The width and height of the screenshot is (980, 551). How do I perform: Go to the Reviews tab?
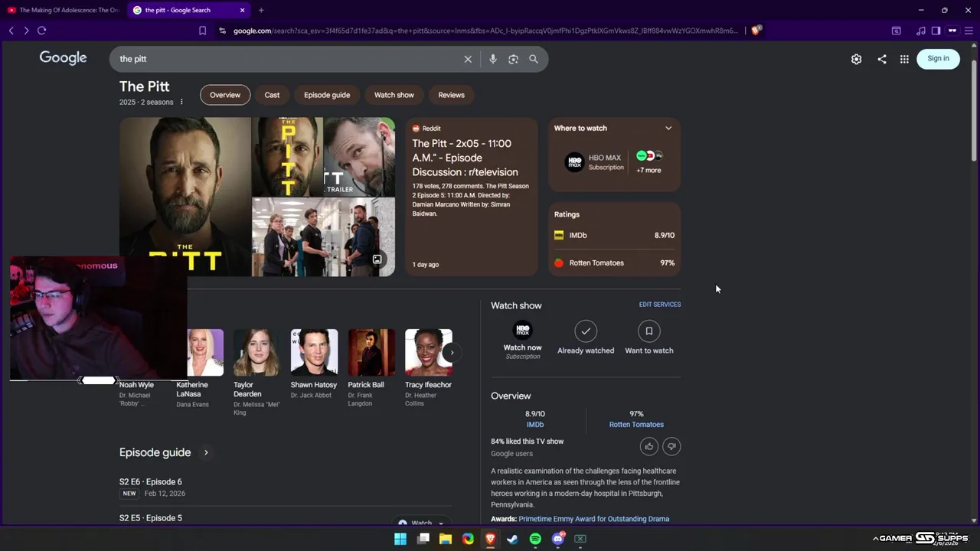click(451, 95)
